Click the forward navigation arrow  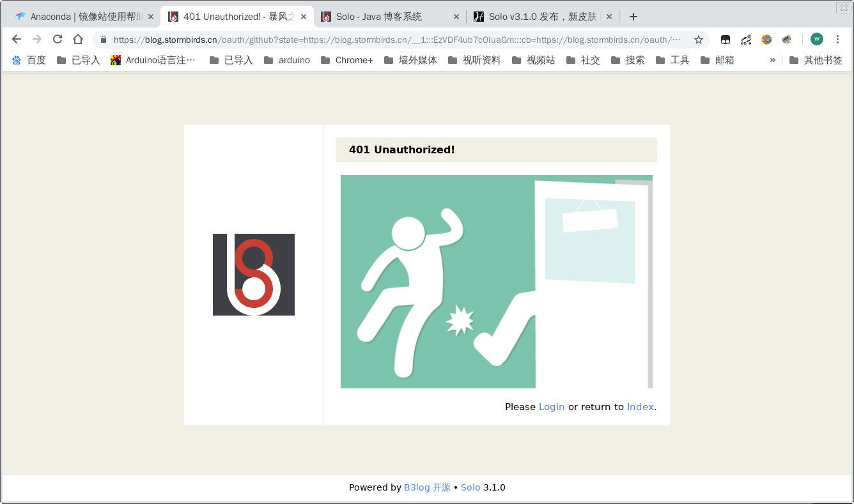click(x=37, y=39)
